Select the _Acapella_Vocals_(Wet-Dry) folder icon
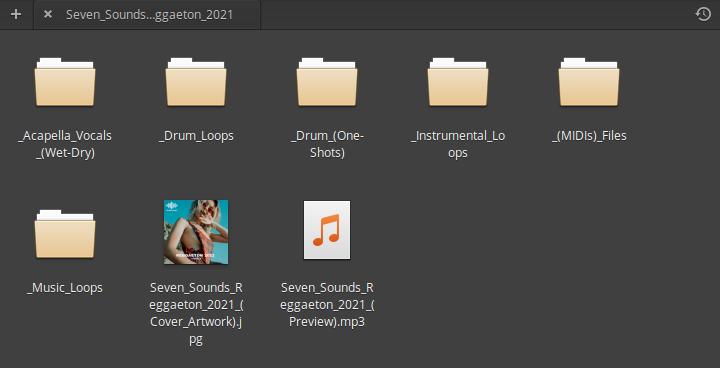The width and height of the screenshot is (720, 368). click(65, 82)
